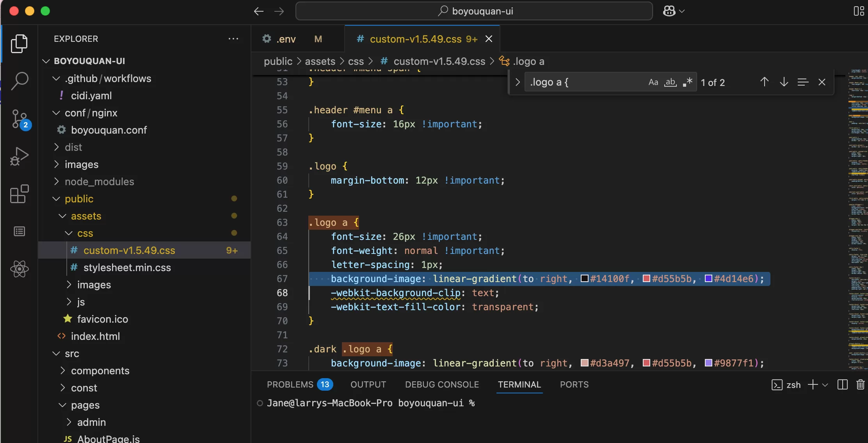Toggle Match Whole Word in find widget

click(x=671, y=82)
